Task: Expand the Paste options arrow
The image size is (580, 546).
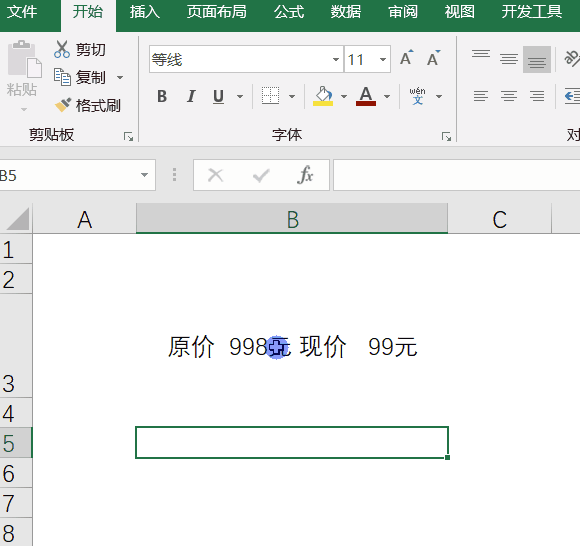Action: pyautogui.click(x=24, y=109)
